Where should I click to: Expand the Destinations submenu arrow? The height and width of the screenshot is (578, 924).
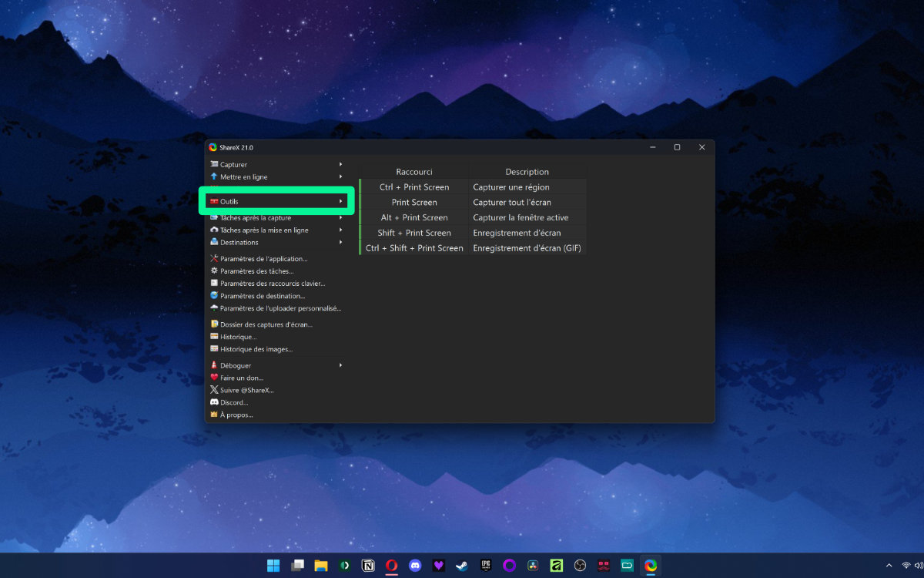[340, 242]
